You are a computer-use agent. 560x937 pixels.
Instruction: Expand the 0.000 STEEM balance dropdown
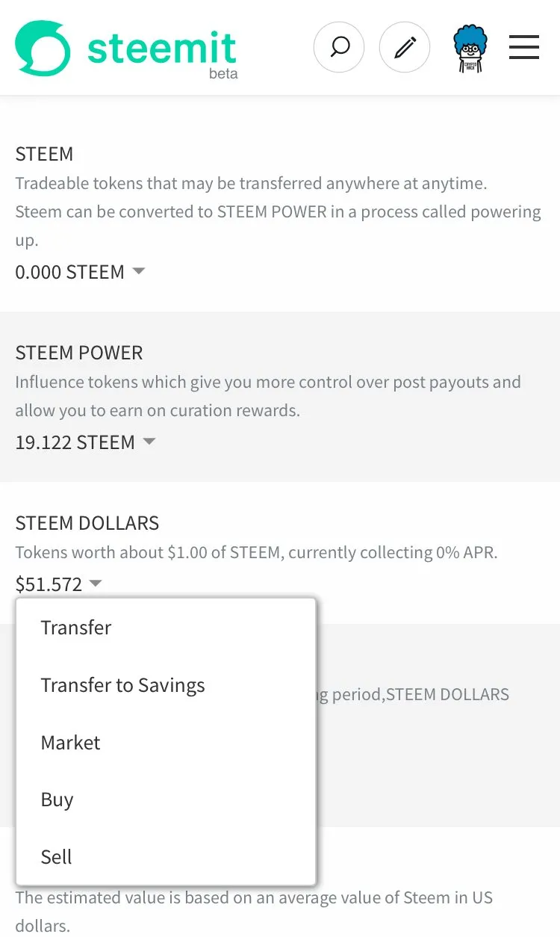pos(70,272)
